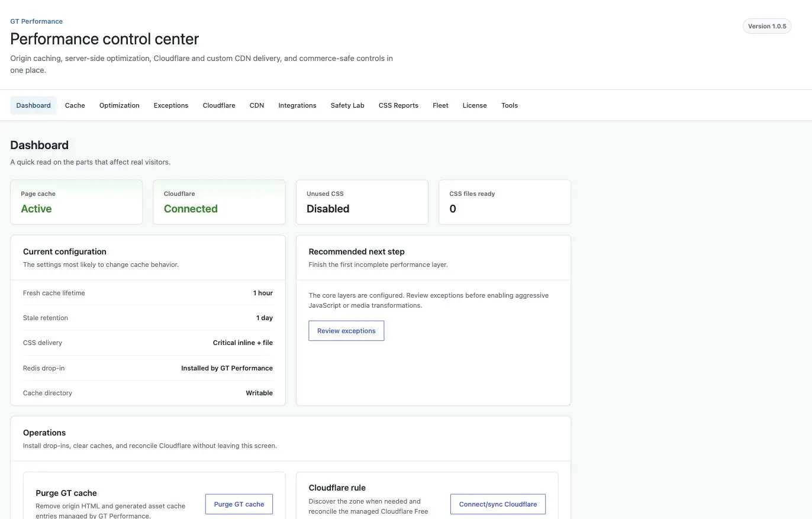Viewport: 812px width, 519px height.
Task: Click the Cache directory label
Action: [47, 393]
